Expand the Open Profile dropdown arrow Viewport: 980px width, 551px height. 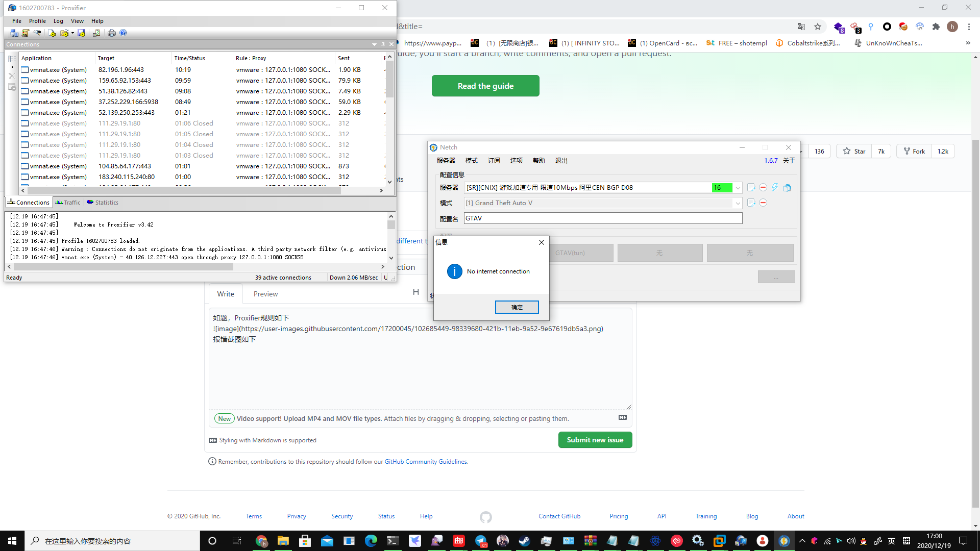[x=72, y=33]
